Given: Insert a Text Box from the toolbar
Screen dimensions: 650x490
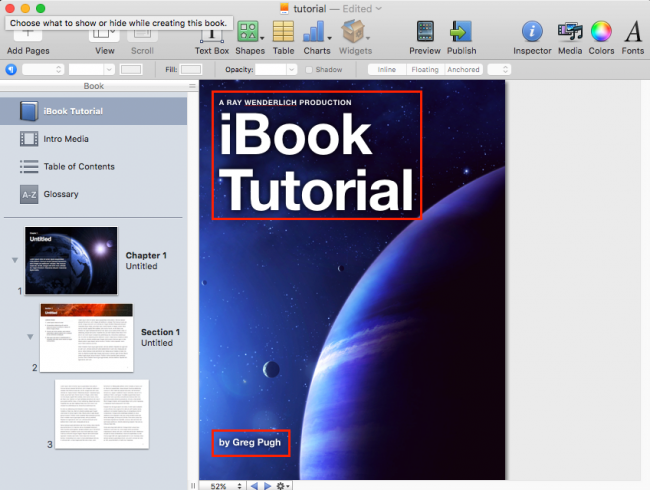Looking at the screenshot, I should click(212, 39).
